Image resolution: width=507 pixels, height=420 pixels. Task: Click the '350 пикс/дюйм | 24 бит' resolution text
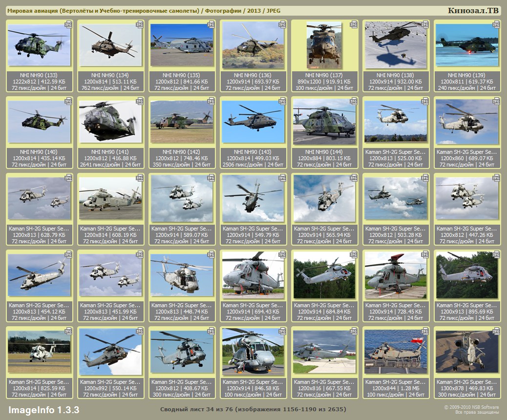click(x=182, y=165)
